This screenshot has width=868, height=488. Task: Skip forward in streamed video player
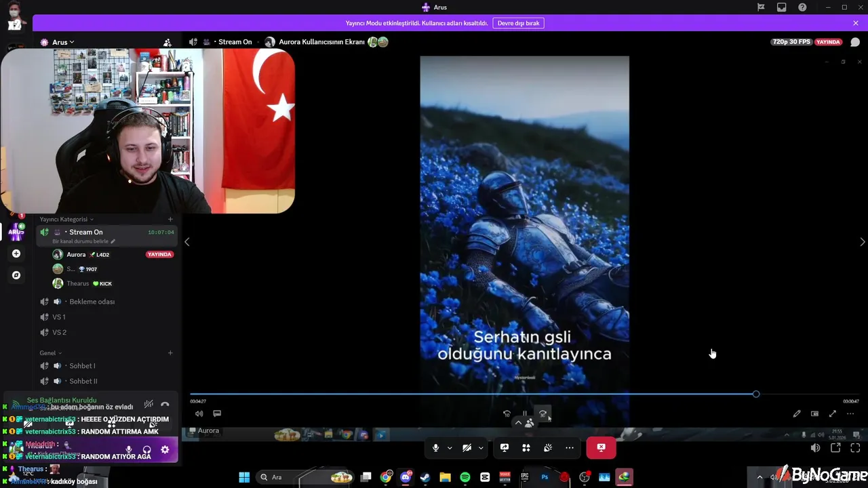pos(542,413)
